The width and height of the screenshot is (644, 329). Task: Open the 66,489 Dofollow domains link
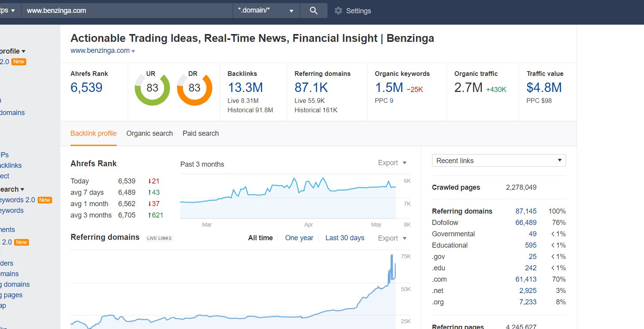click(526, 223)
